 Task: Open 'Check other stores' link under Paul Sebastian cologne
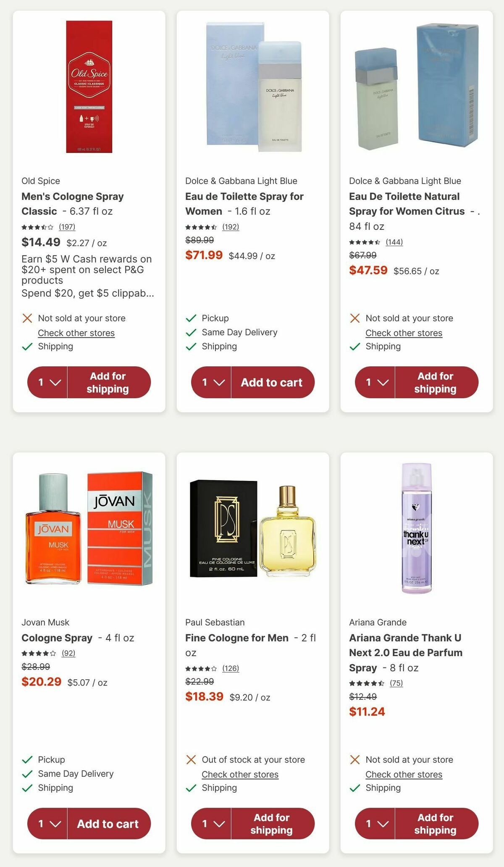[x=240, y=774]
